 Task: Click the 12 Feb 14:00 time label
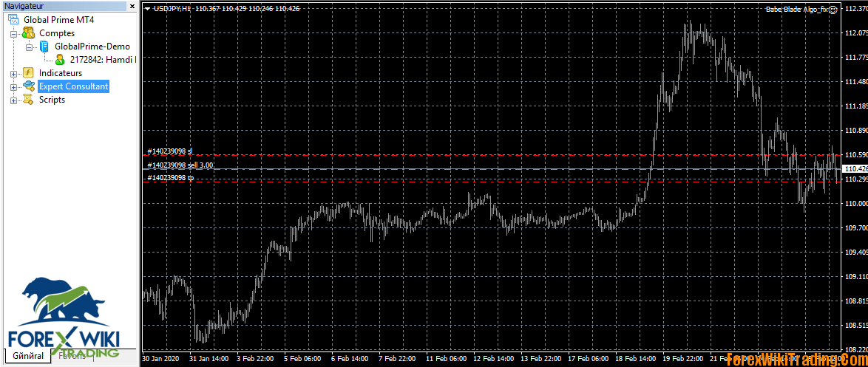click(x=495, y=358)
